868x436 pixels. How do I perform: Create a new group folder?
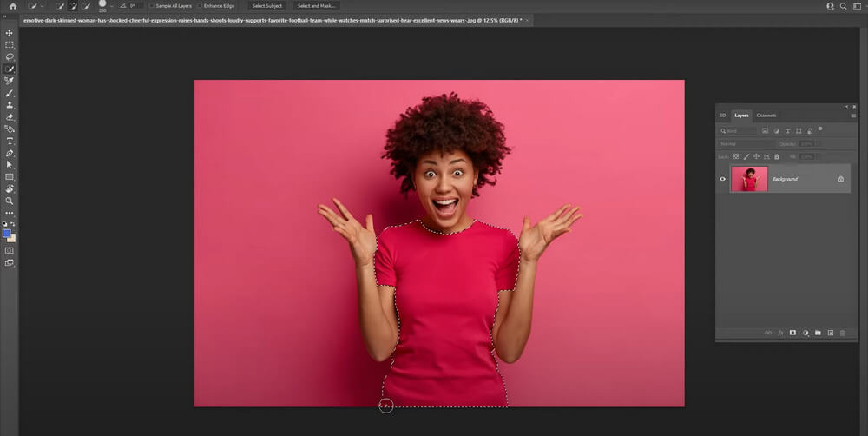pos(818,333)
